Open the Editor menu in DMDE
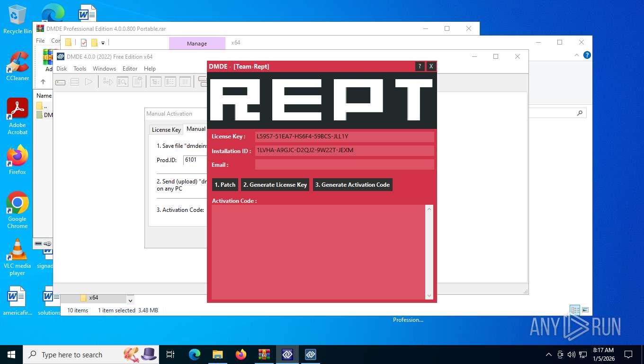The image size is (644, 364). pos(130,69)
